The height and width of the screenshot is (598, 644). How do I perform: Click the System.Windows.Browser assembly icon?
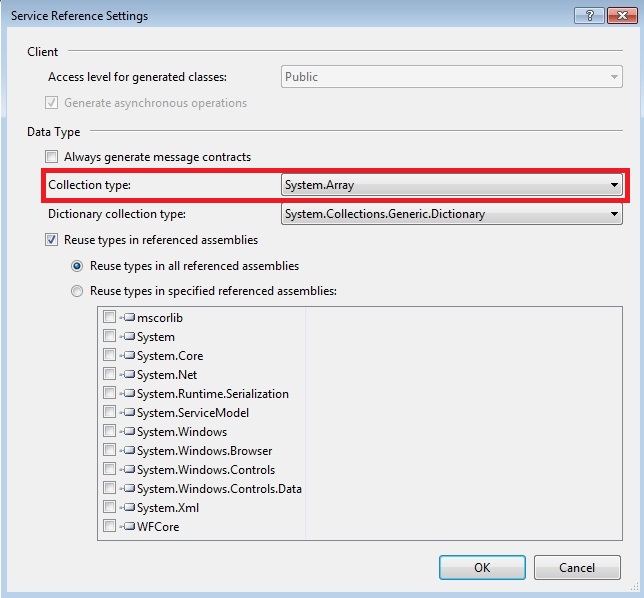coord(127,451)
